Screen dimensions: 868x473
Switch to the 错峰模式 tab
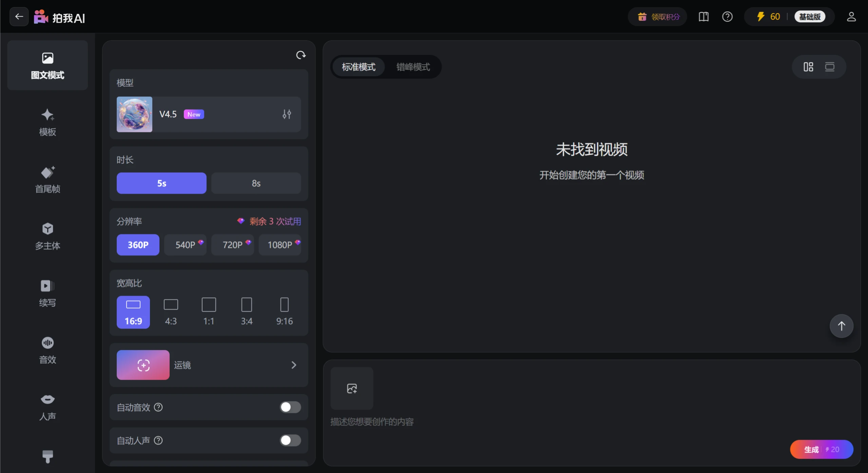413,67
